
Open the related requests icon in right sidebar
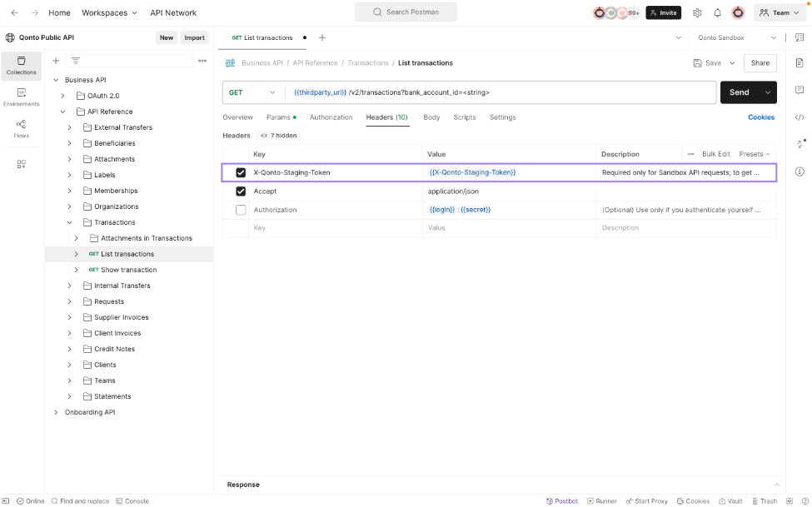coord(800,143)
